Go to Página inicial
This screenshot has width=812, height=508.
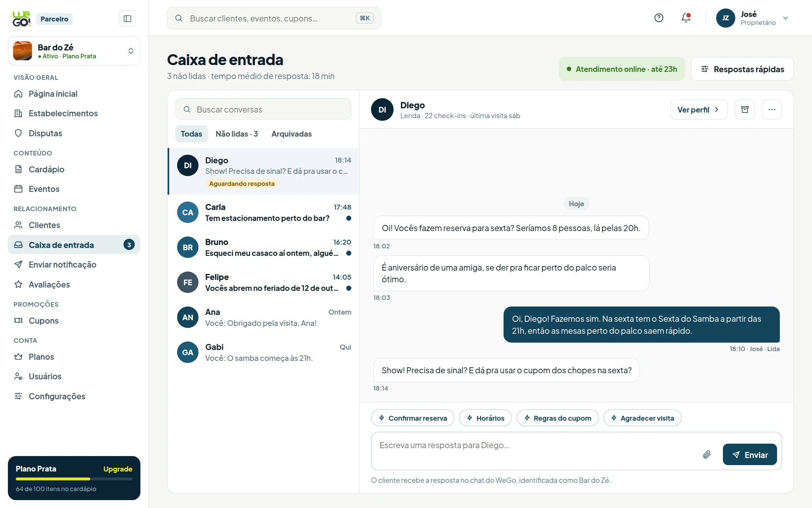coord(74,94)
